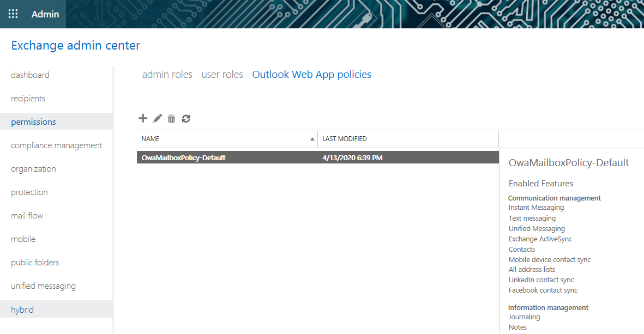Screen dimensions: 644x334
Task: Click the 4/13/2020 6:39 PM date cell
Action: (x=352, y=157)
